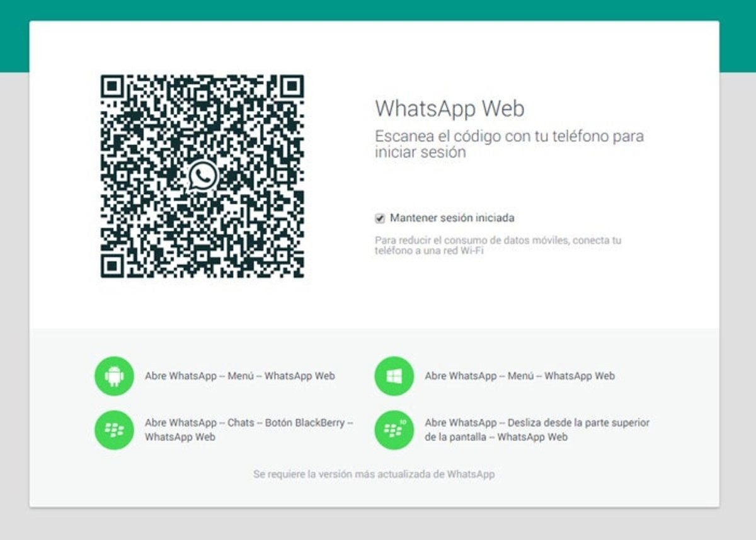Image resolution: width=756 pixels, height=540 pixels.
Task: Click the WhatsApp logo inside the QR code
Action: click(x=202, y=176)
